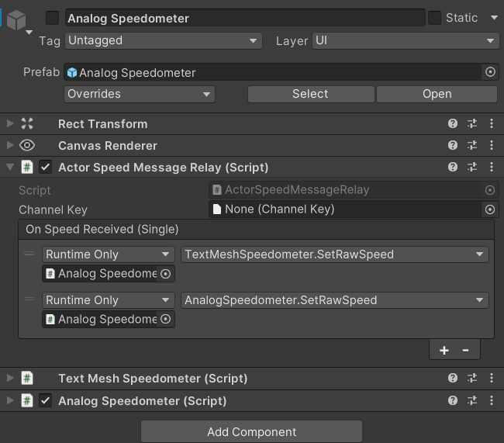Image resolution: width=504 pixels, height=443 pixels.
Task: Click the GameObject cube icon
Action: point(16,20)
